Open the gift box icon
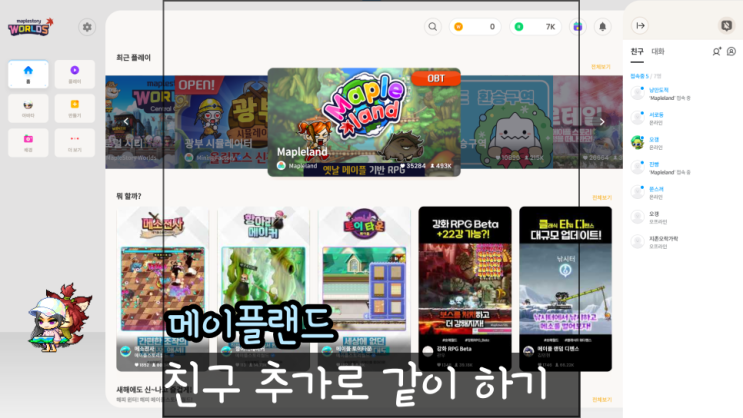Screen dimensions: 743x418 pyautogui.click(x=578, y=27)
